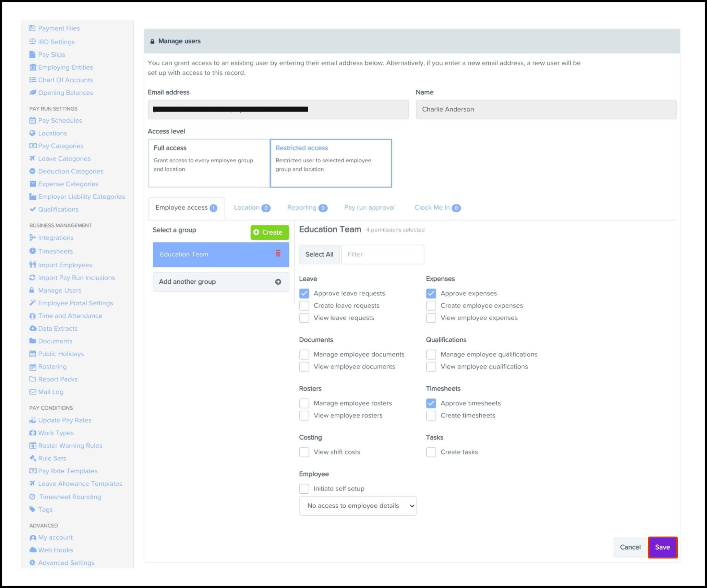The width and height of the screenshot is (707, 588).
Task: Click the Advanced Settings gear icon
Action: [x=33, y=563]
